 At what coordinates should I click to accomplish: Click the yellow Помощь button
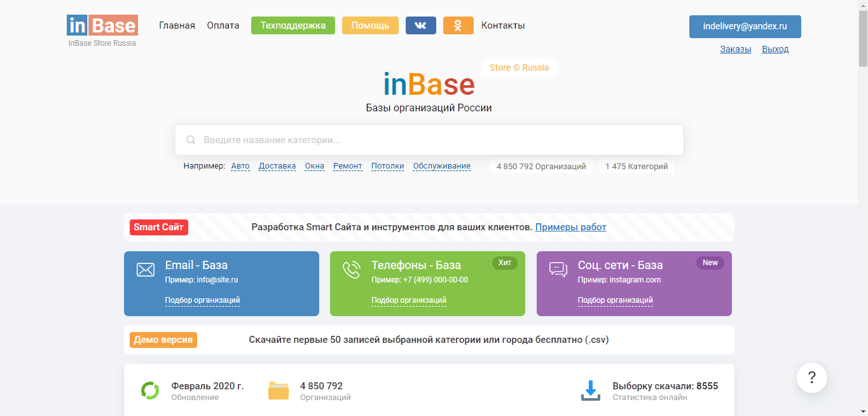coord(370,25)
